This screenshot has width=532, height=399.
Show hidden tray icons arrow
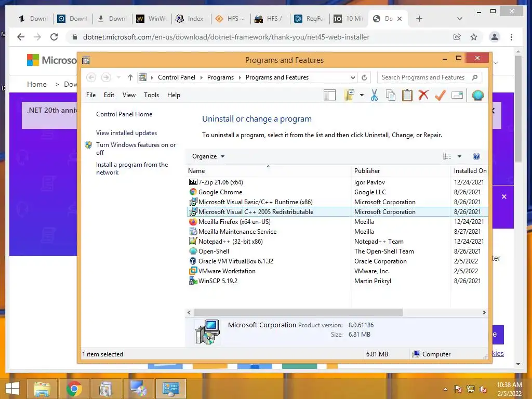[x=445, y=389]
